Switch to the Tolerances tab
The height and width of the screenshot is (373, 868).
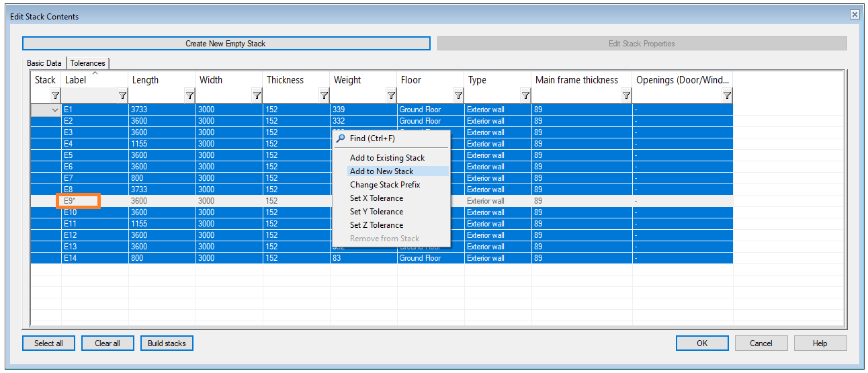coord(87,63)
